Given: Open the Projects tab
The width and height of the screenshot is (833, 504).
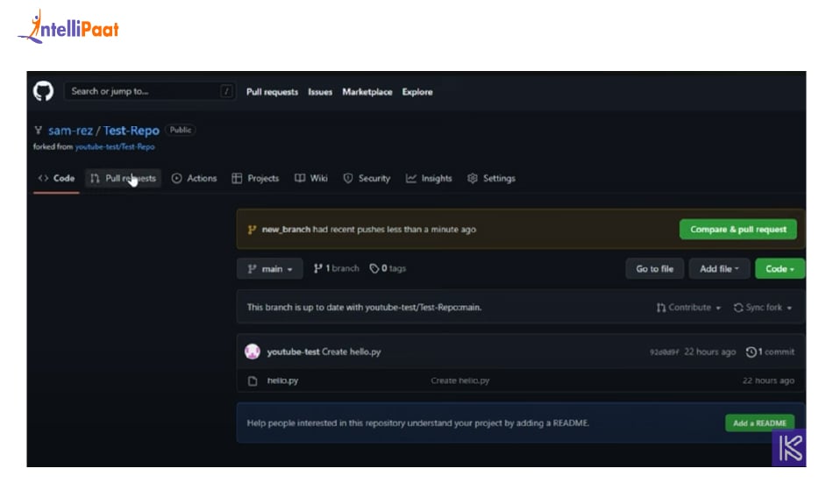Looking at the screenshot, I should (x=255, y=179).
